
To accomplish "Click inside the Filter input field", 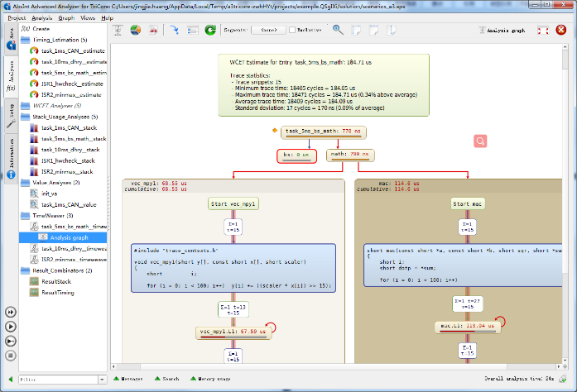I will click(x=58, y=380).
